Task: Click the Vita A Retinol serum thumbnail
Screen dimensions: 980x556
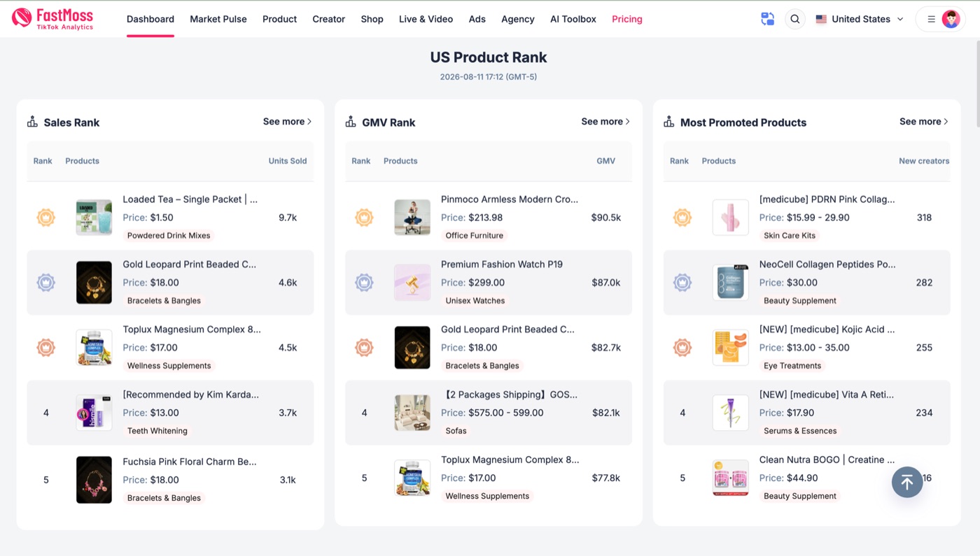Action: pos(731,413)
